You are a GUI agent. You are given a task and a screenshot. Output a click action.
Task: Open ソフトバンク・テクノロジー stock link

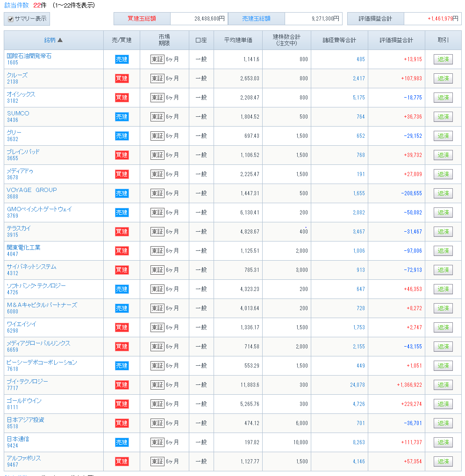[36, 286]
